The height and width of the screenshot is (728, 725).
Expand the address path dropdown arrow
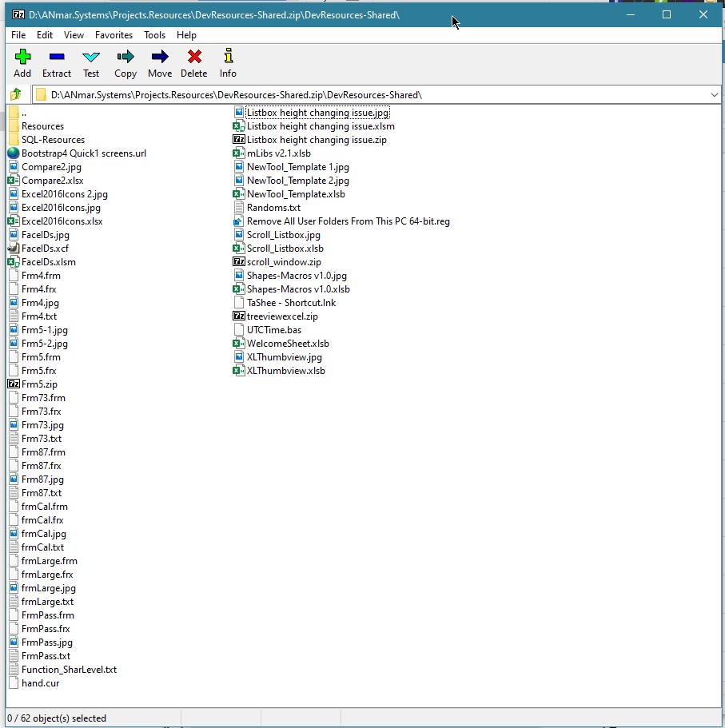[714, 94]
